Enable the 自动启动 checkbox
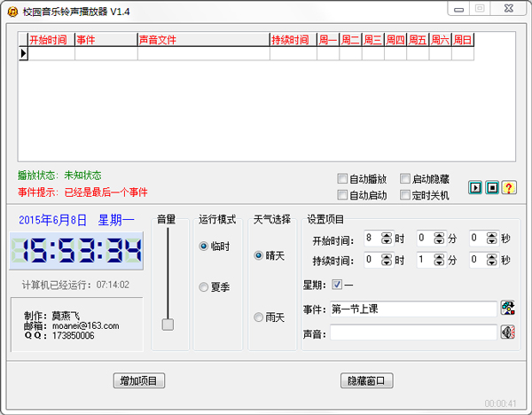Screen dimensions: 532x415 pos(342,195)
